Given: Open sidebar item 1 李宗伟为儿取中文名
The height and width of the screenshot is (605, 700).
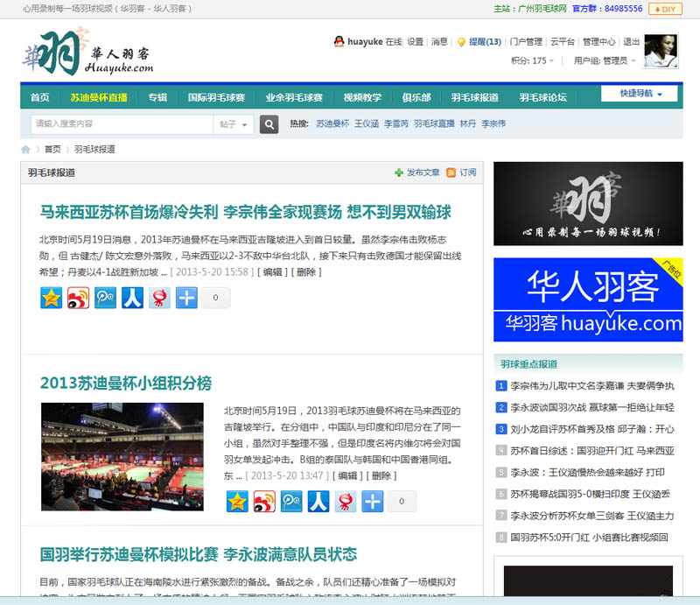Looking at the screenshot, I should click(x=592, y=386).
